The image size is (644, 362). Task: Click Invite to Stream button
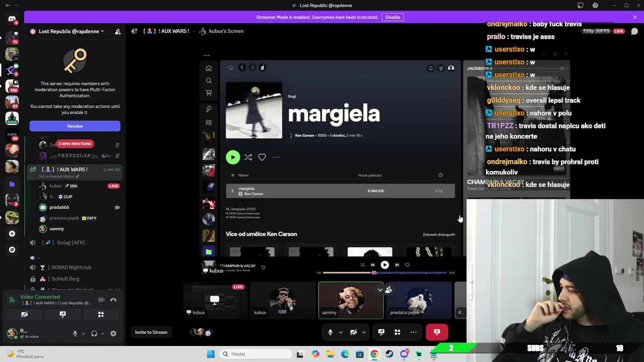tap(151, 332)
